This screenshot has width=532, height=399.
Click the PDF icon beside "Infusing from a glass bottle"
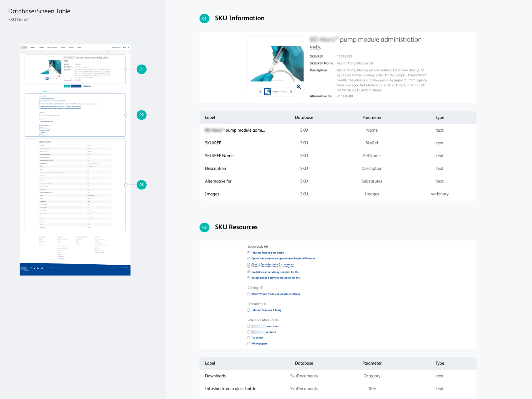(249, 253)
